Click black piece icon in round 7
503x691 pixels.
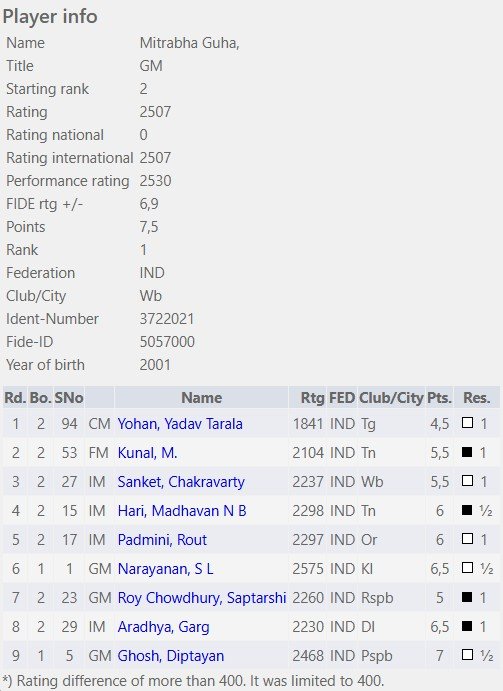pos(467,597)
